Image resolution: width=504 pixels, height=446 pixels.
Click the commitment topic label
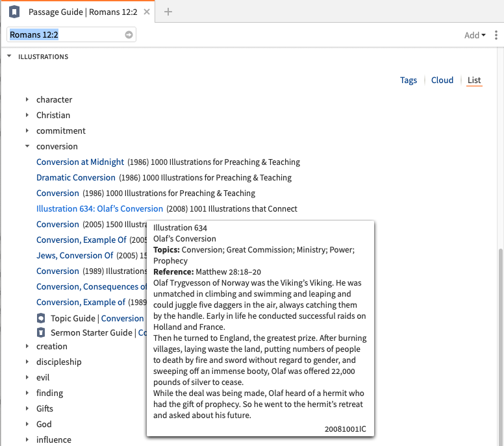pos(61,130)
